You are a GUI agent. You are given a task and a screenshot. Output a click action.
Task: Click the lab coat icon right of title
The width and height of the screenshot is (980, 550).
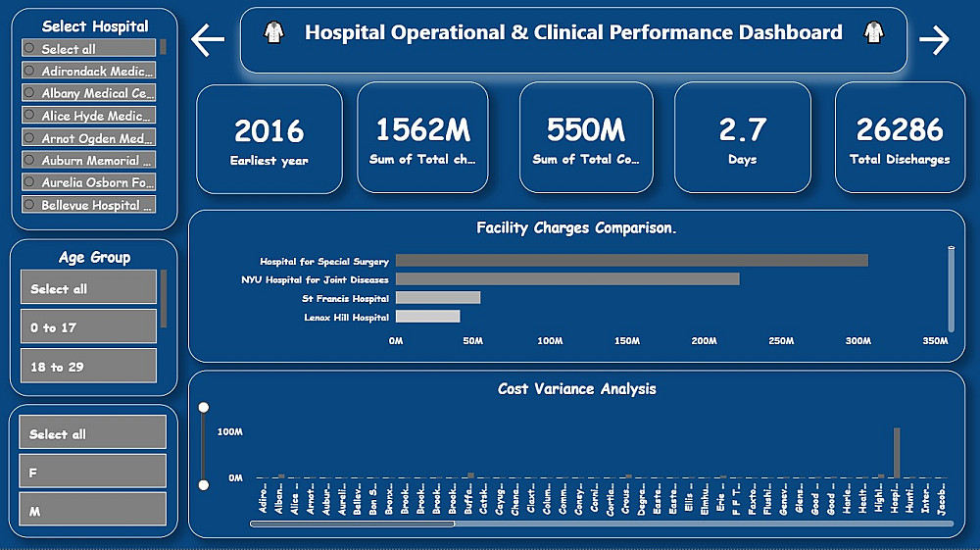click(874, 32)
